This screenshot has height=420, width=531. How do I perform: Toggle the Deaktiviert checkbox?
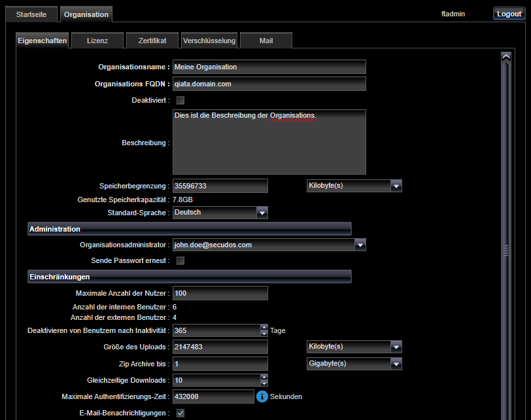180,100
